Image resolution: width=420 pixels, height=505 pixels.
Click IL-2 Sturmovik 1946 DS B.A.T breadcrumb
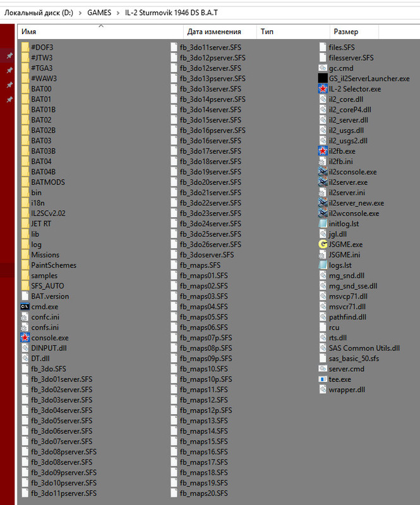pos(171,13)
